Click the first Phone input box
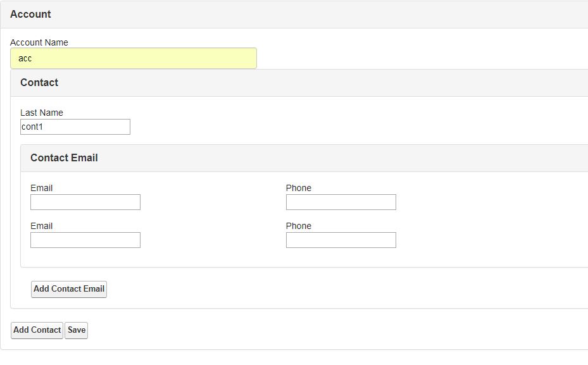The image size is (588, 365). 341,202
